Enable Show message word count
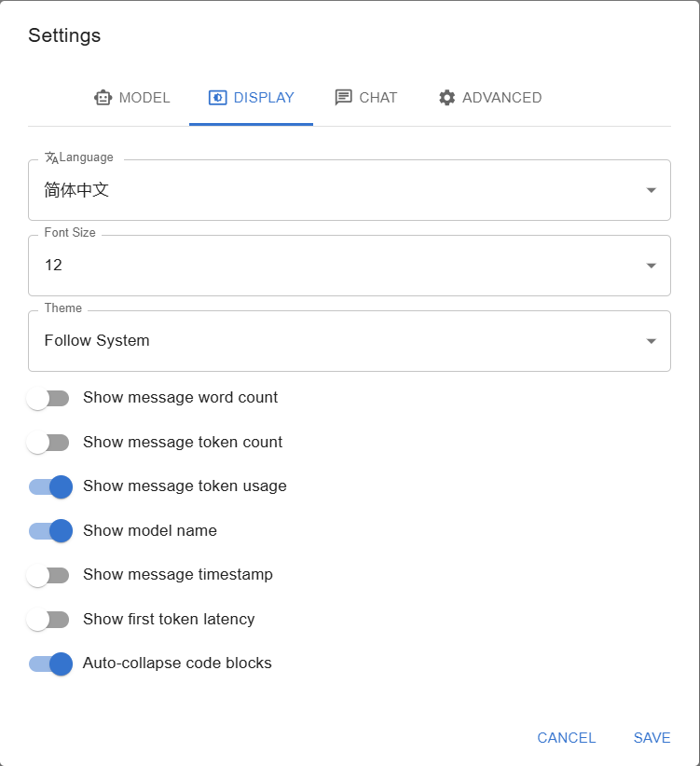 tap(48, 398)
